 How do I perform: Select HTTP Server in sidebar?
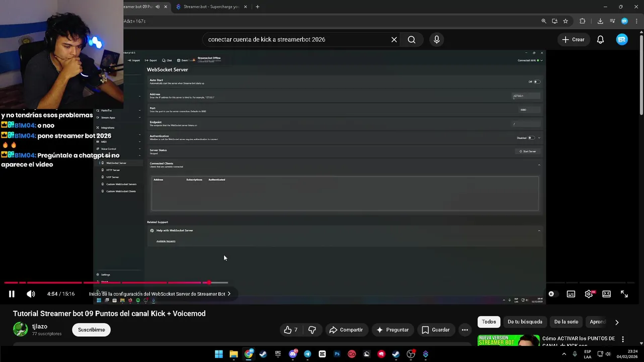pos(113,170)
